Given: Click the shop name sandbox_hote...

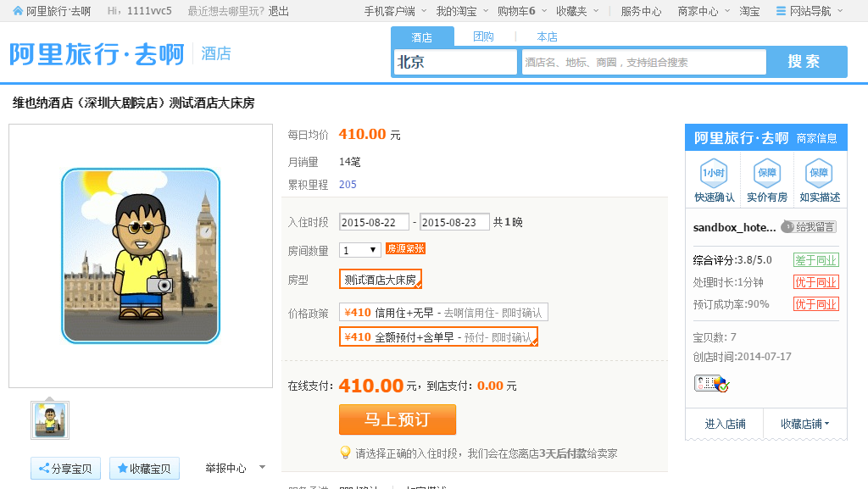Looking at the screenshot, I should coord(734,227).
